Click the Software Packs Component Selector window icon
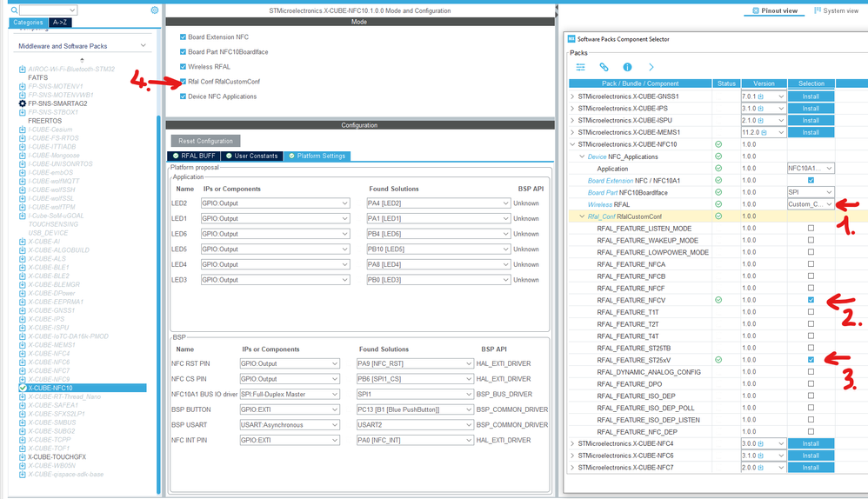 click(x=571, y=39)
